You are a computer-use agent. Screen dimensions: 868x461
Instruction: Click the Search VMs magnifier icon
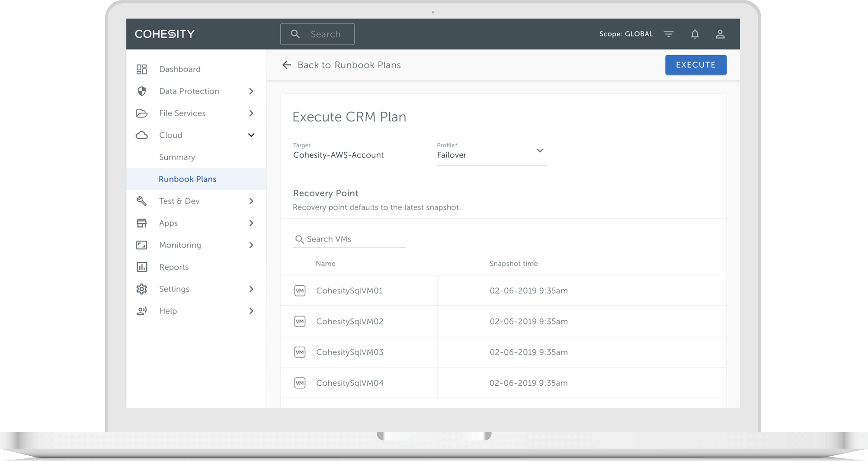[299, 239]
